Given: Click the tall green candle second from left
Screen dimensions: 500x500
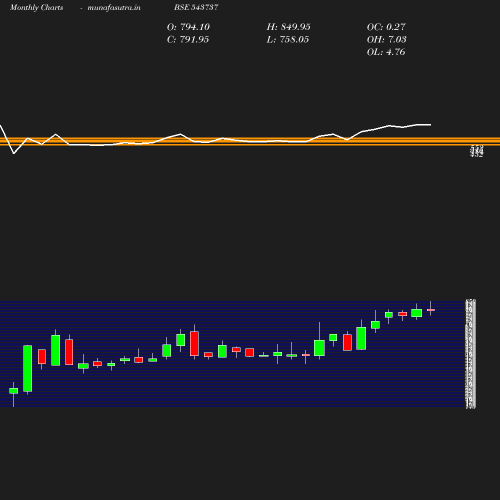Looking at the screenshot, I should tap(28, 368).
